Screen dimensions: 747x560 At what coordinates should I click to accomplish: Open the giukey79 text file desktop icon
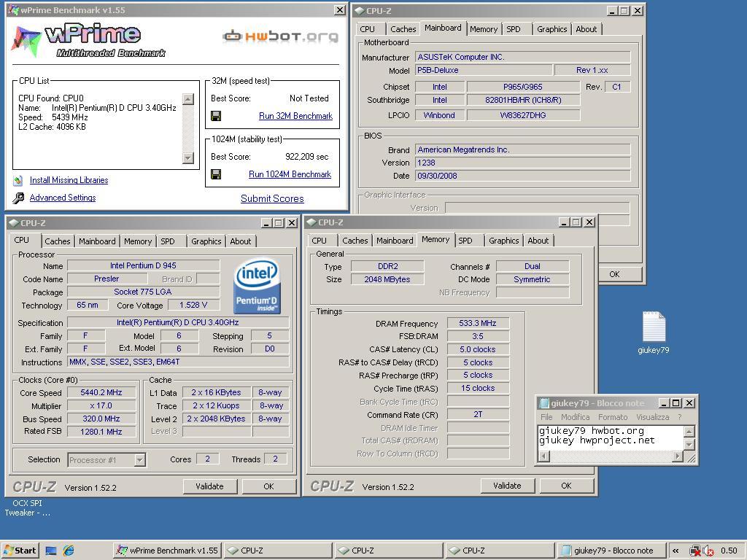[654, 332]
